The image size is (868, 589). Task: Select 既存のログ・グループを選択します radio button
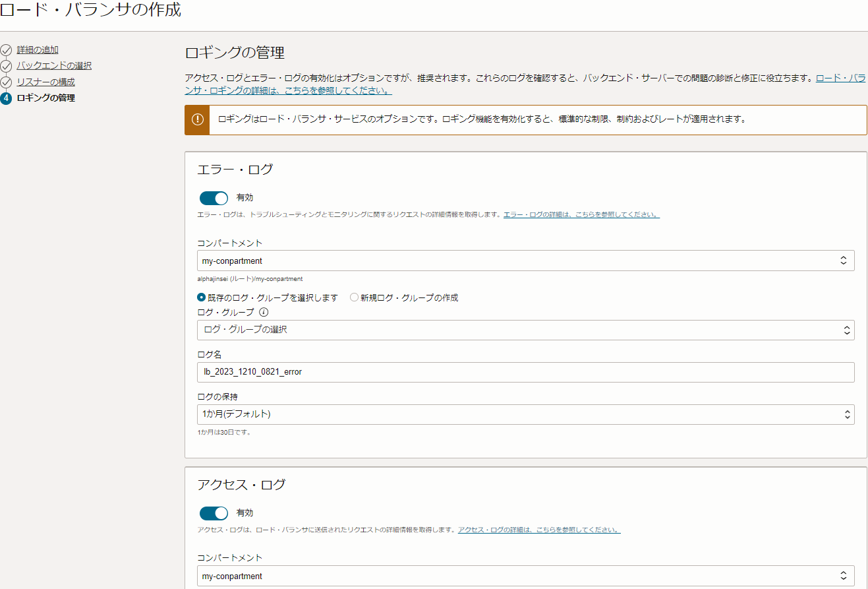[202, 297]
